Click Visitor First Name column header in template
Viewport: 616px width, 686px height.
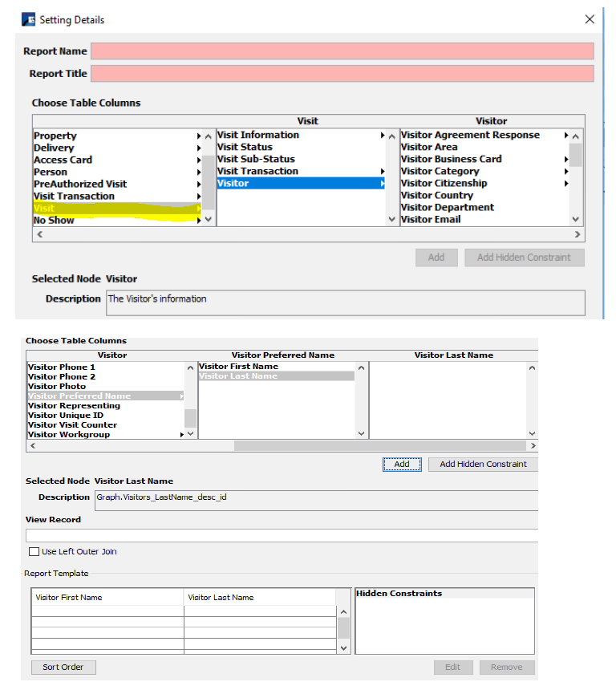(x=107, y=598)
